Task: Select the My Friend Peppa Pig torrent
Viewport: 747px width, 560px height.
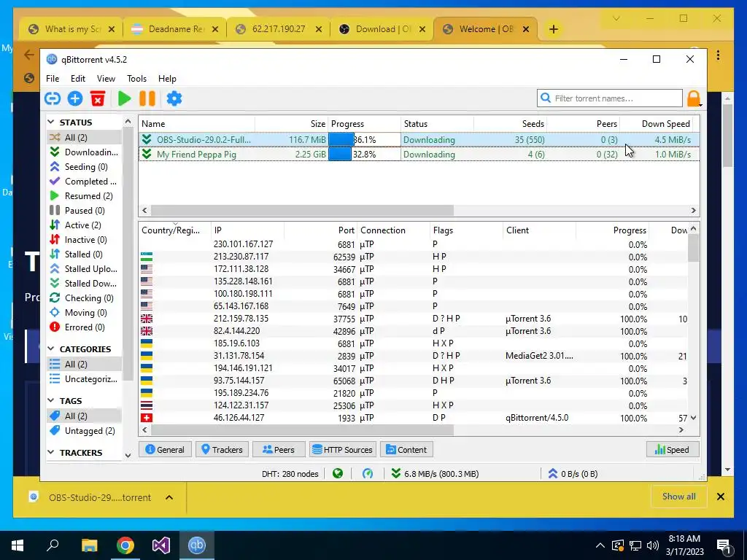Action: tap(419, 155)
